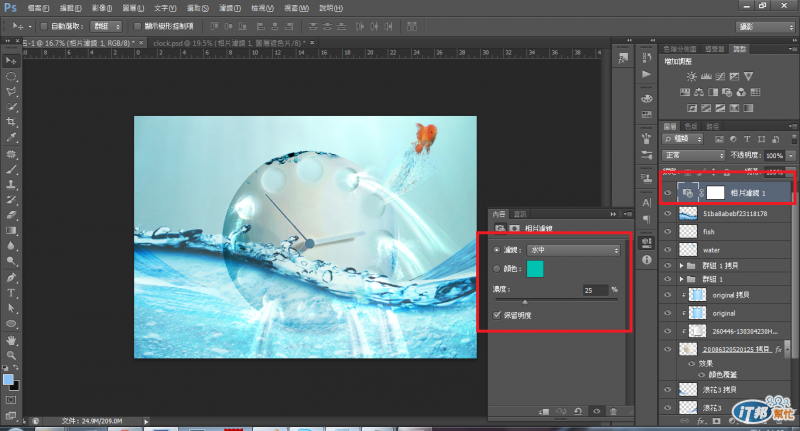Viewport: 800px width, 431px height.
Task: Add a Brightness/Contrast adjustment
Action: click(x=691, y=77)
